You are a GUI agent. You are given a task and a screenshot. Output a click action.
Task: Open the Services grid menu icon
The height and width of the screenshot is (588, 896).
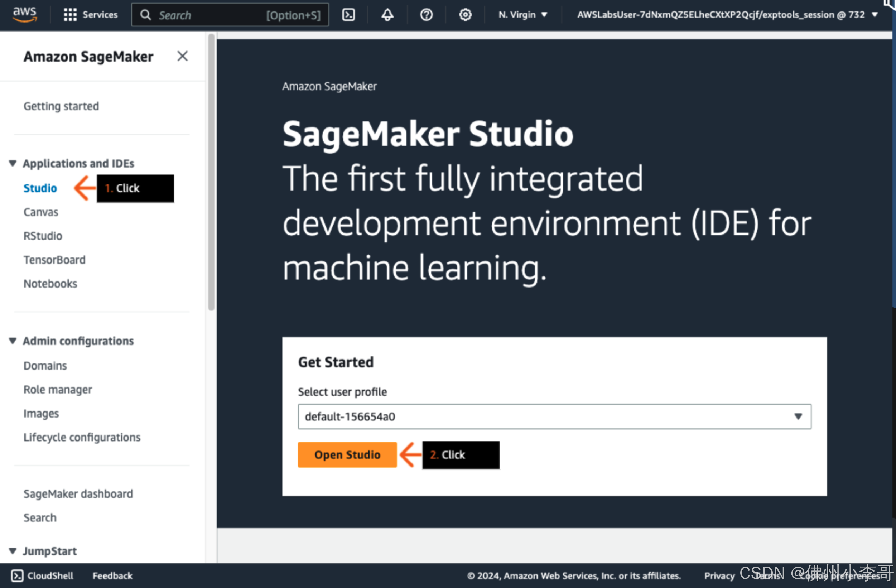70,15
